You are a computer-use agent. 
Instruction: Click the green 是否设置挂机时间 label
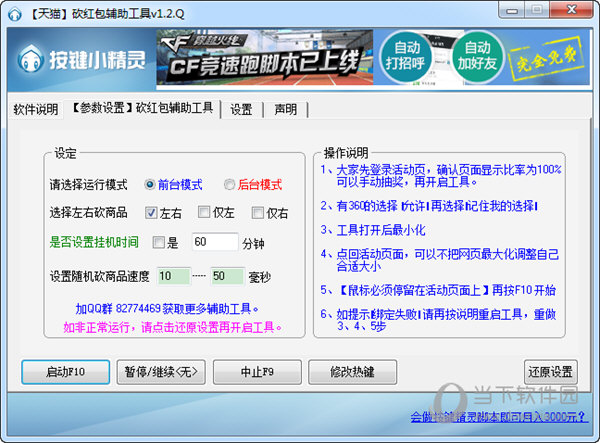click(x=94, y=242)
